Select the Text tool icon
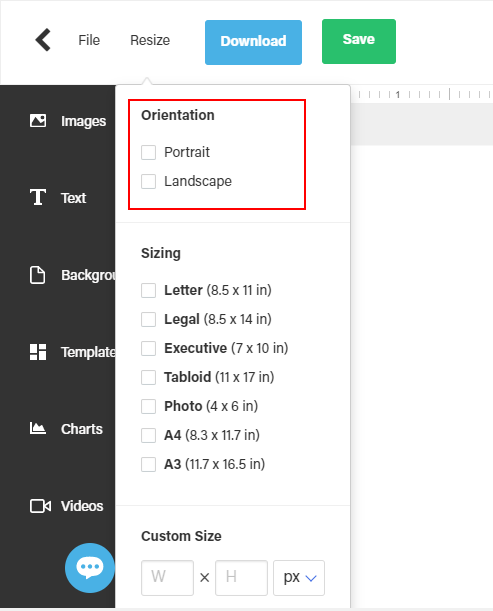The height and width of the screenshot is (611, 493). pyautogui.click(x=38, y=197)
